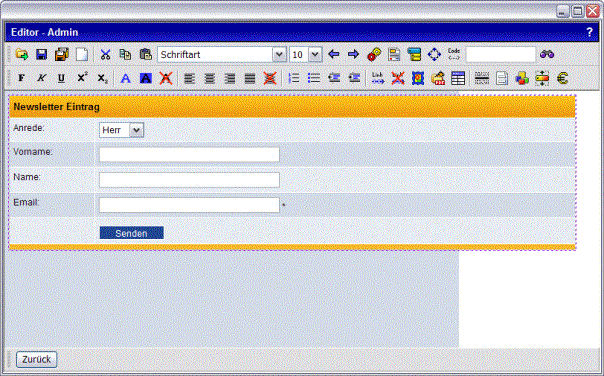Insert a bulleted list
The width and height of the screenshot is (604, 376).
coord(314,78)
